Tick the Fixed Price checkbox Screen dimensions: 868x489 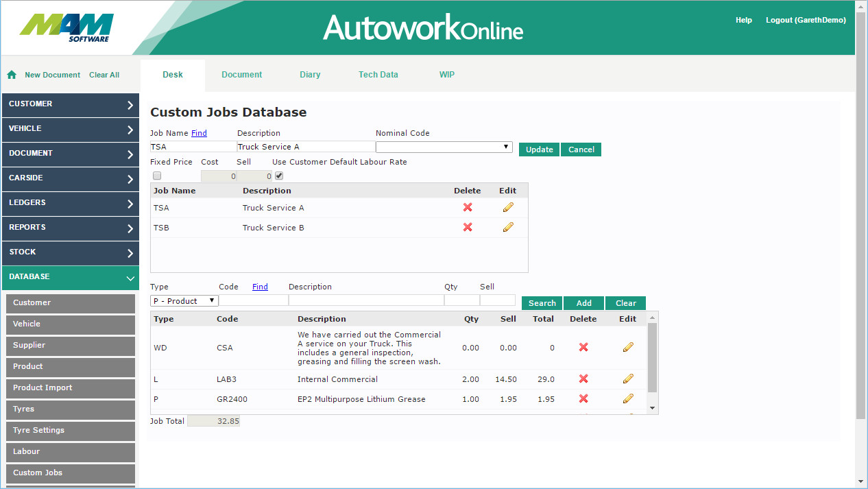click(157, 176)
